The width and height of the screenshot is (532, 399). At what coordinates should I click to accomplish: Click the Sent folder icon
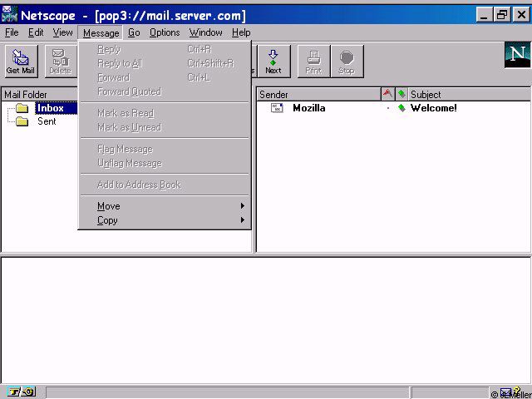pyautogui.click(x=22, y=121)
